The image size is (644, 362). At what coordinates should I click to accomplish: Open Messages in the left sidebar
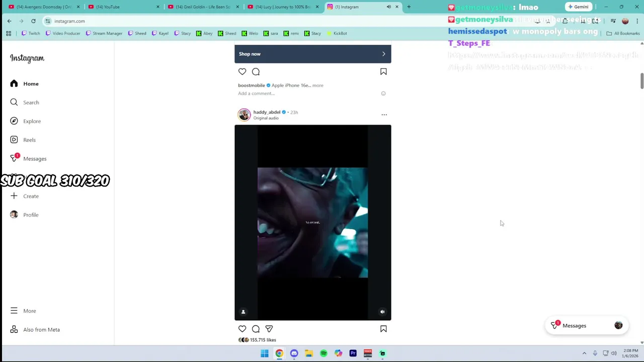[28, 158]
